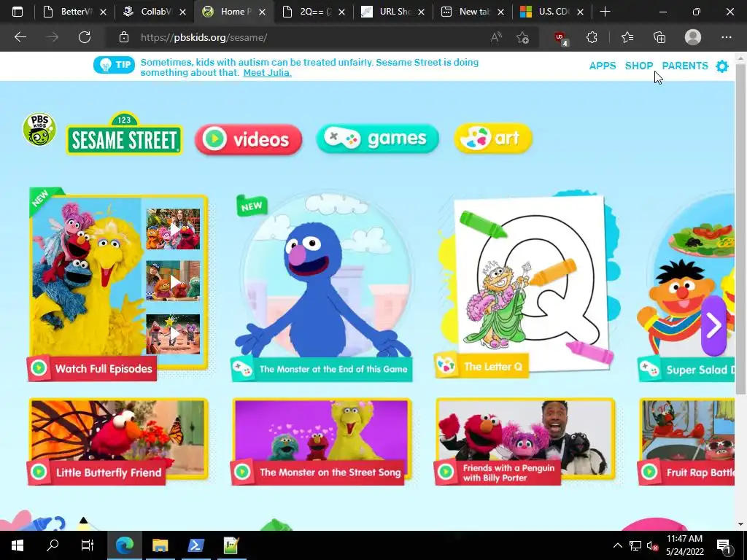The image size is (747, 560).
Task: Open File Explorer from taskbar
Action: [160, 545]
